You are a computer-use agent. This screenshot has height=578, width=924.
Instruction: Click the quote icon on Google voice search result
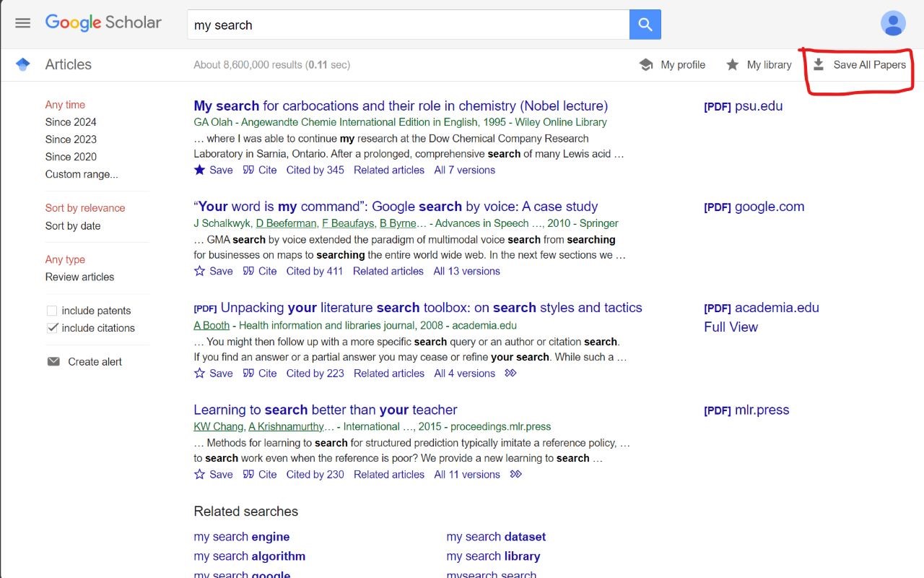point(248,271)
